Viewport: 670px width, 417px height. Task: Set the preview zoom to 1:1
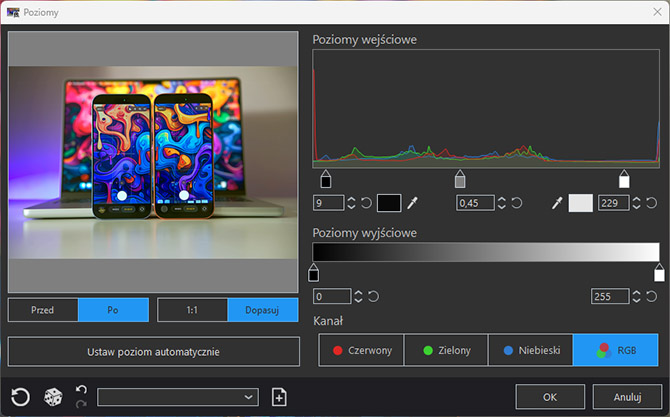192,310
